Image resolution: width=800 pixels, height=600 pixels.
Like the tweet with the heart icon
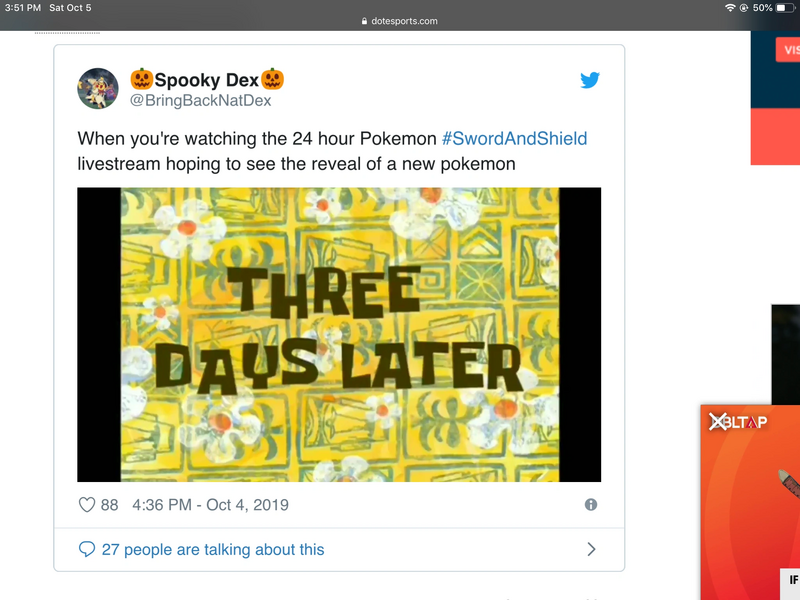pyautogui.click(x=87, y=505)
